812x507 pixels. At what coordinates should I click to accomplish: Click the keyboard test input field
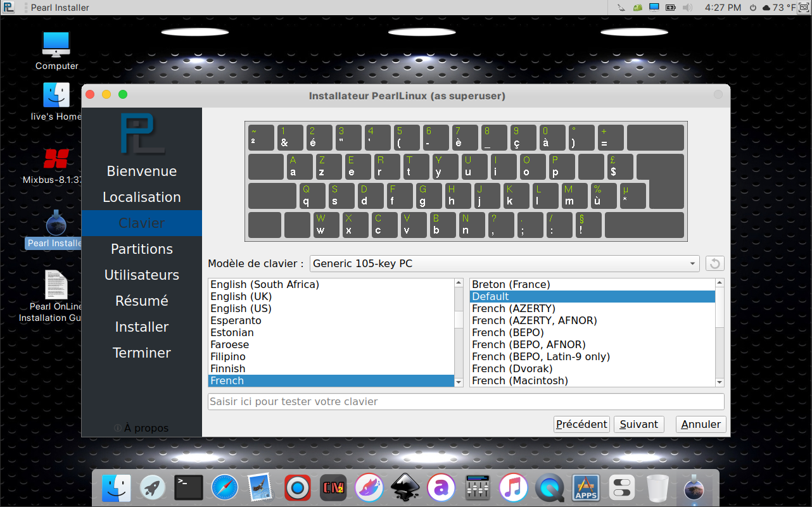point(466,402)
